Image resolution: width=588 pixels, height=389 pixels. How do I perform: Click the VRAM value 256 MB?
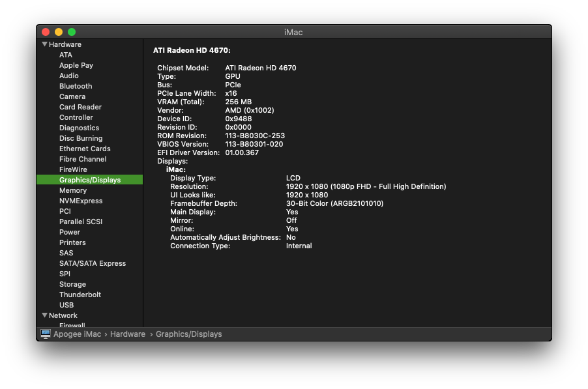(238, 102)
